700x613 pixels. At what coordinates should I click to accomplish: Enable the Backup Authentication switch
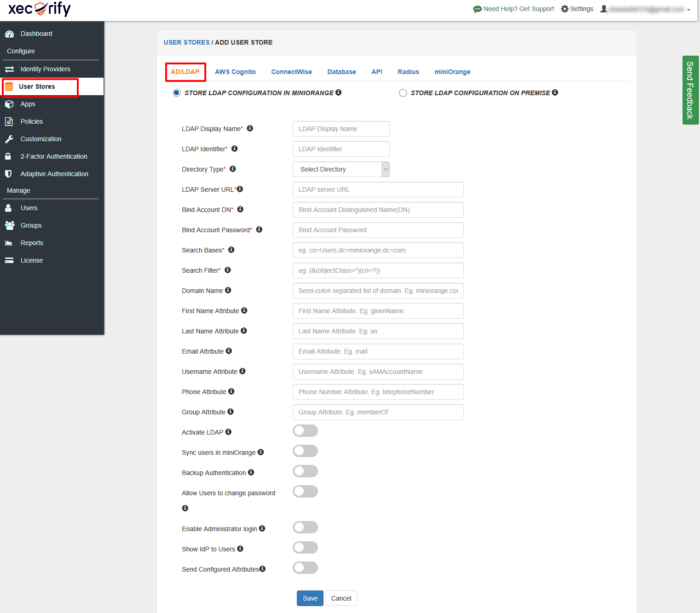click(305, 471)
